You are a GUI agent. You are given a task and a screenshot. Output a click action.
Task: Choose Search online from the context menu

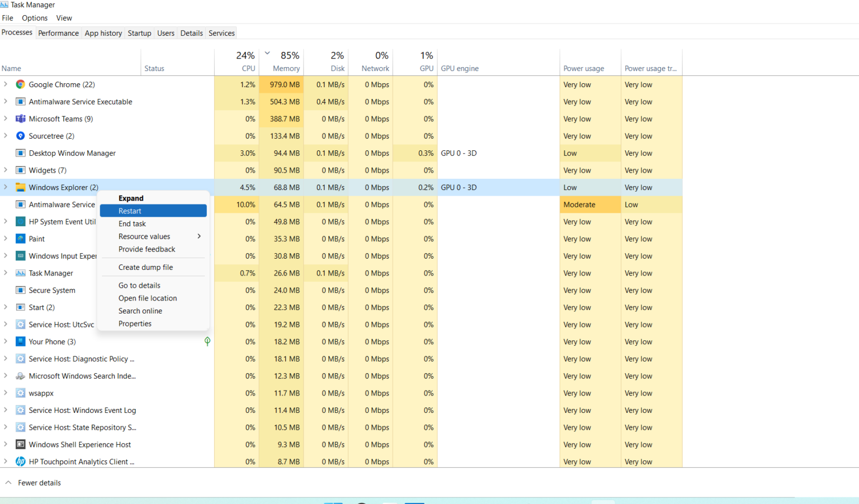140,311
